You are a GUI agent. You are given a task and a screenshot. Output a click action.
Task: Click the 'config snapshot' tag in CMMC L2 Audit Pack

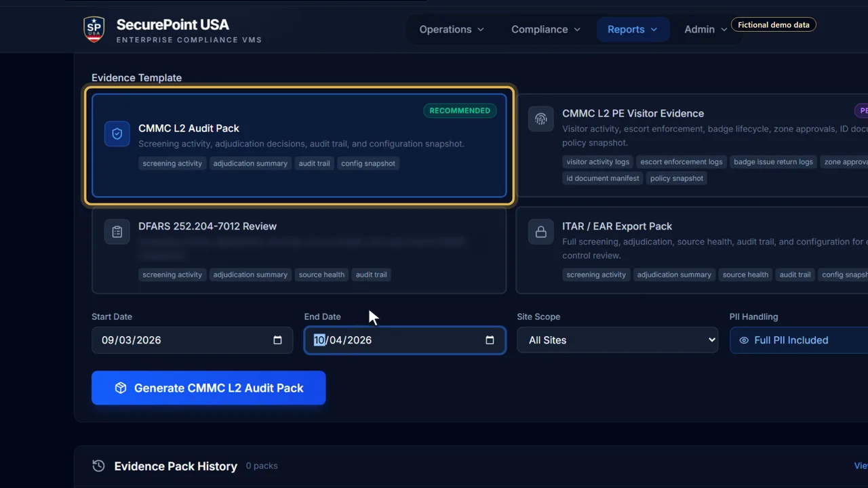click(x=368, y=163)
